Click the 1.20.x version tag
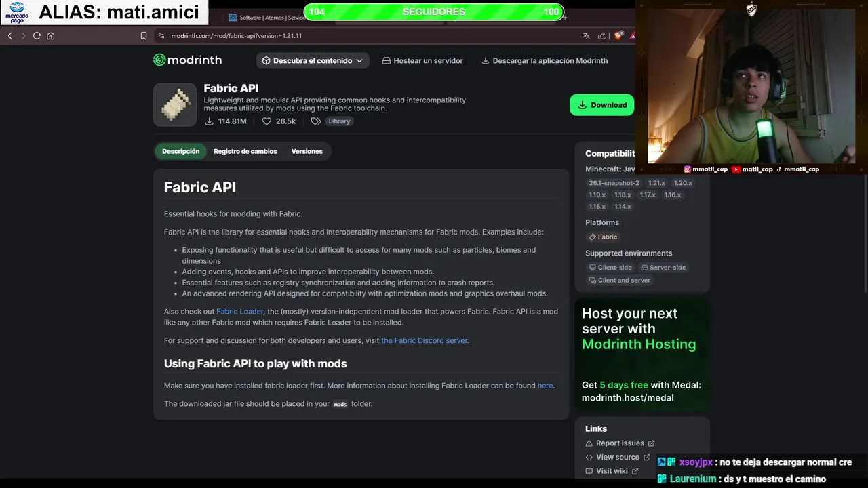 (x=683, y=183)
